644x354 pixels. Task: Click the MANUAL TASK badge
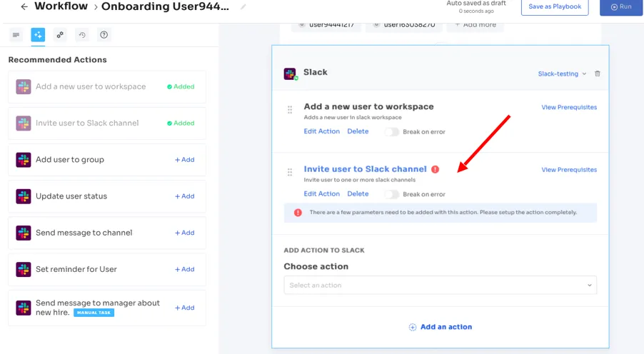(x=94, y=313)
